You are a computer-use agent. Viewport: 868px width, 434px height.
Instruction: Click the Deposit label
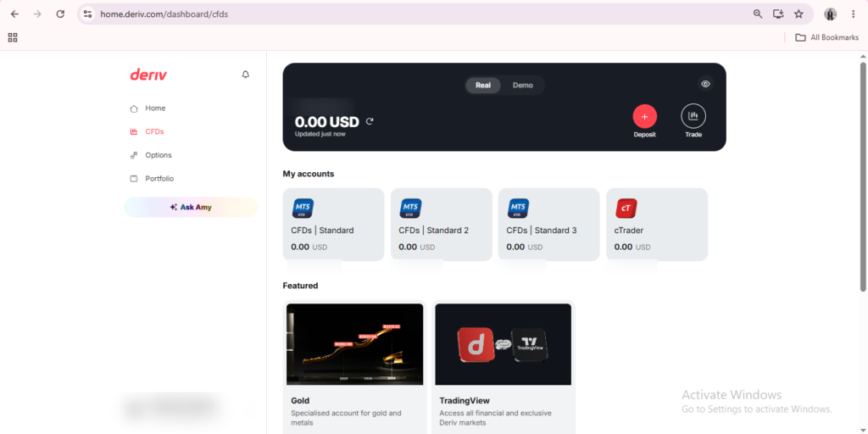pyautogui.click(x=645, y=135)
